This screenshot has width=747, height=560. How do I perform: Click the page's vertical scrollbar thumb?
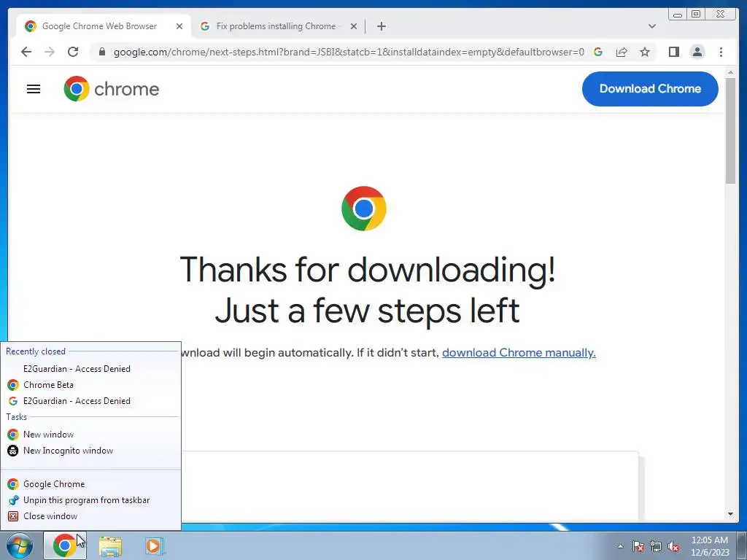730,130
